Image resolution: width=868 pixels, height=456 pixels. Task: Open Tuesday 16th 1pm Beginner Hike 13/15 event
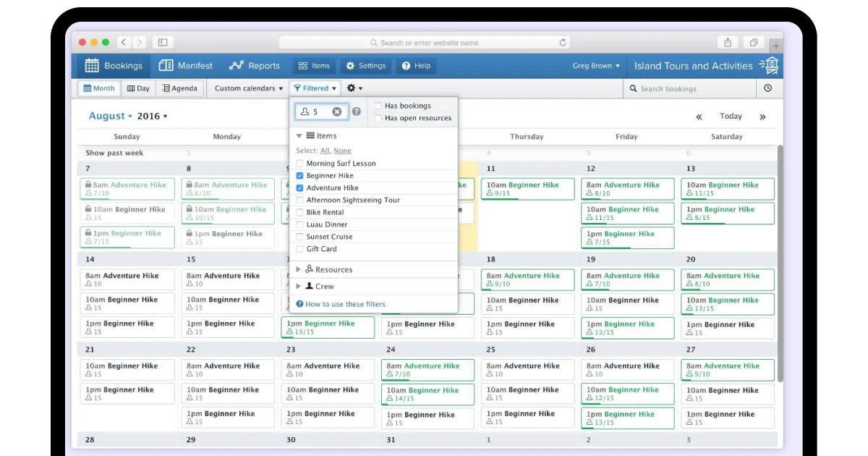pyautogui.click(x=328, y=328)
